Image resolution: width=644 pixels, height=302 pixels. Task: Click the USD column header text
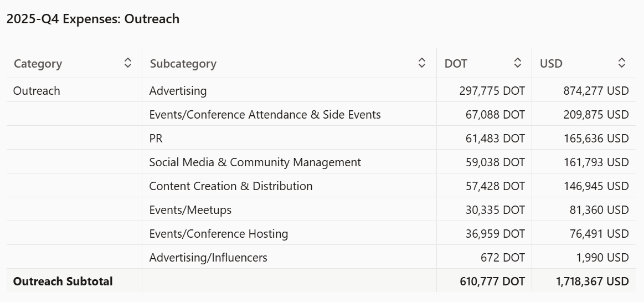(x=551, y=64)
